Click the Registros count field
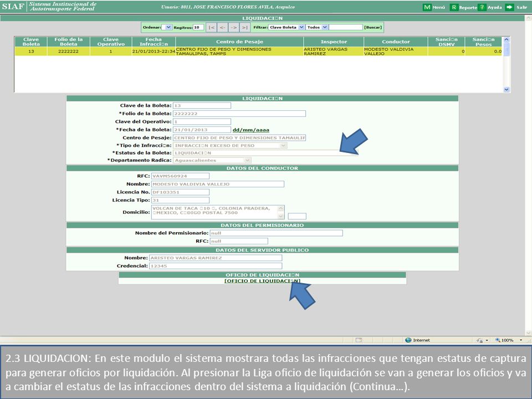The width and height of the screenshot is (532, 399). [198, 27]
